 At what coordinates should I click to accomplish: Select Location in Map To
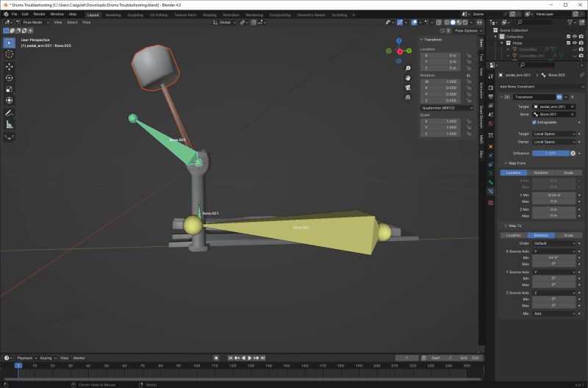tap(513, 235)
